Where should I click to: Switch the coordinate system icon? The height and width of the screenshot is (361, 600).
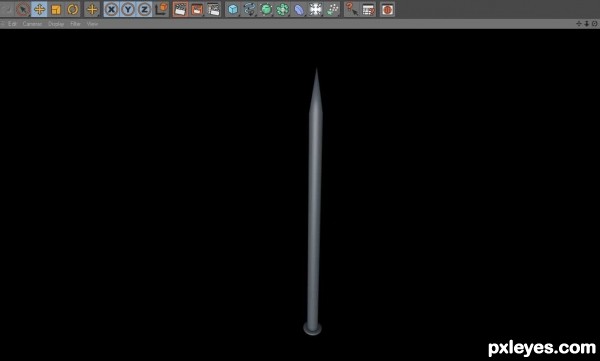tap(161, 9)
